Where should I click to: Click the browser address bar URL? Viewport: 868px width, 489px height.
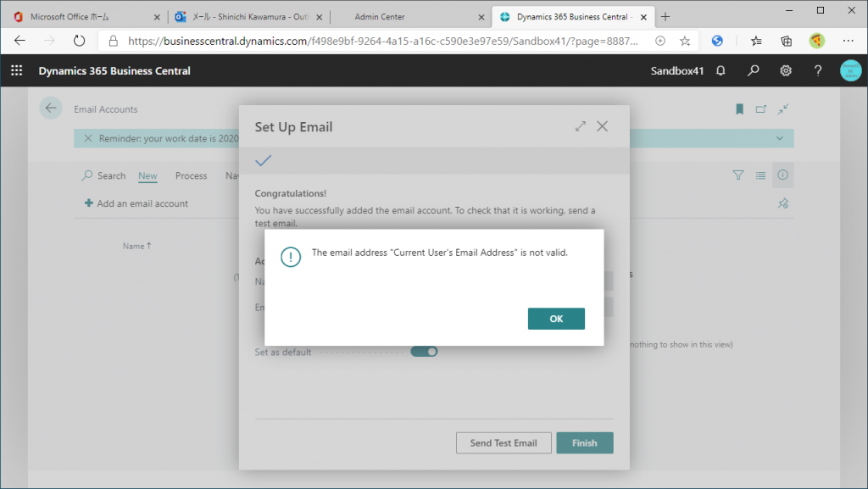point(382,41)
